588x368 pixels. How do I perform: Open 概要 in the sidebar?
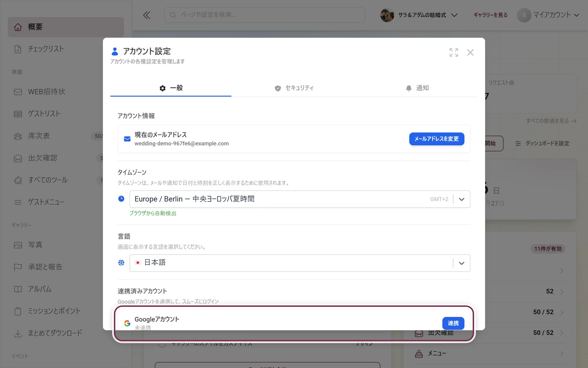66,27
